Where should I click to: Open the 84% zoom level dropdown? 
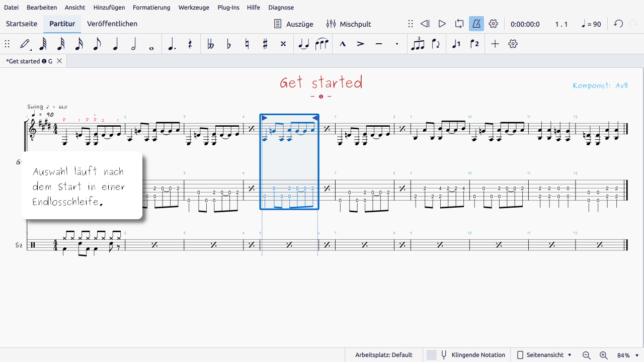pos(628,355)
